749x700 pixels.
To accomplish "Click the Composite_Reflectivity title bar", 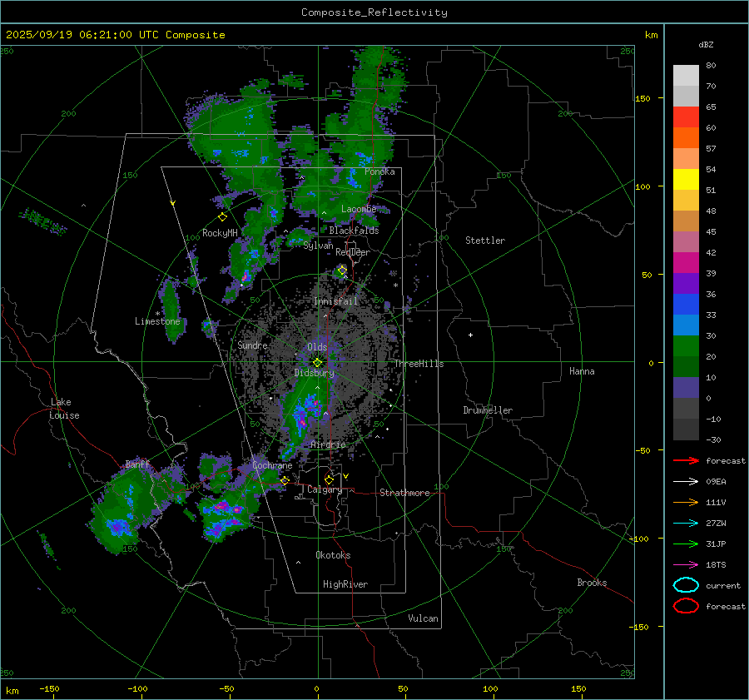I will [374, 12].
